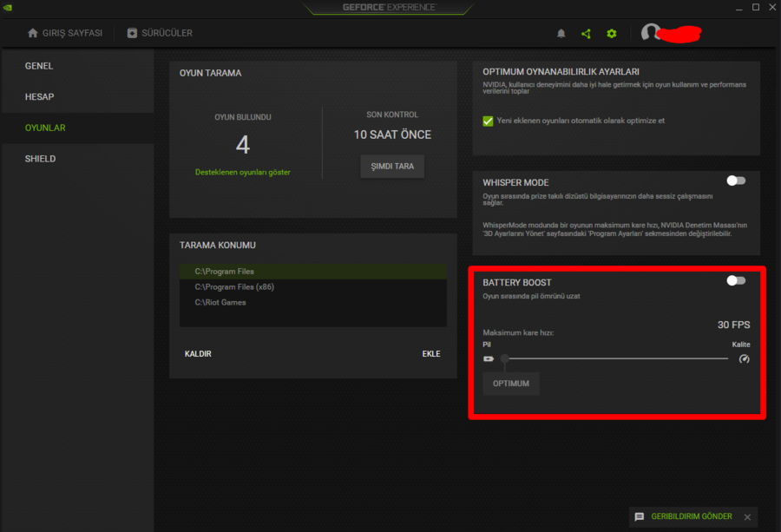Close the GeForce Experience window
This screenshot has height=532, width=781.
tap(772, 7)
